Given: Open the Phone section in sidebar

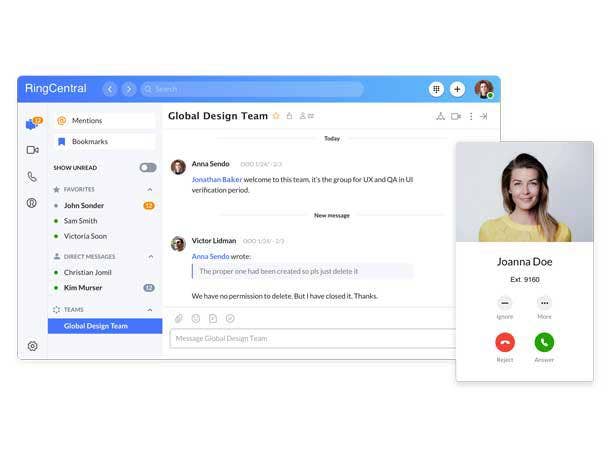Looking at the screenshot, I should pyautogui.click(x=32, y=177).
